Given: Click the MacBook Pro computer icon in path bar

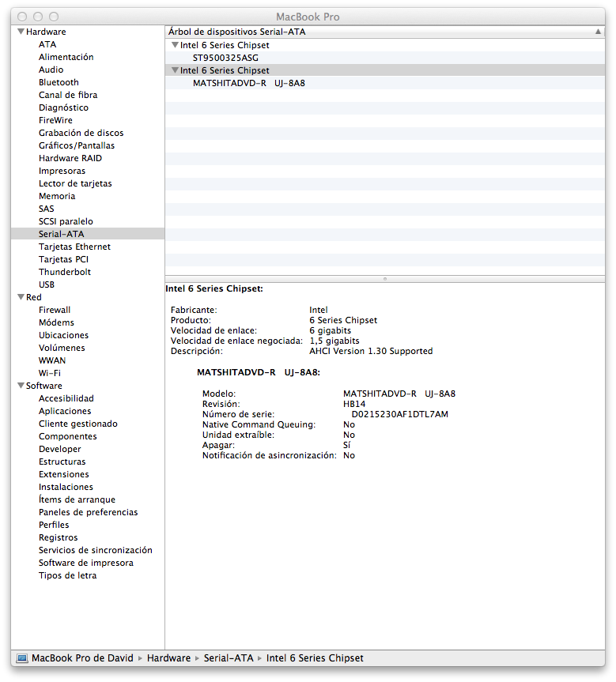Looking at the screenshot, I should pos(22,658).
